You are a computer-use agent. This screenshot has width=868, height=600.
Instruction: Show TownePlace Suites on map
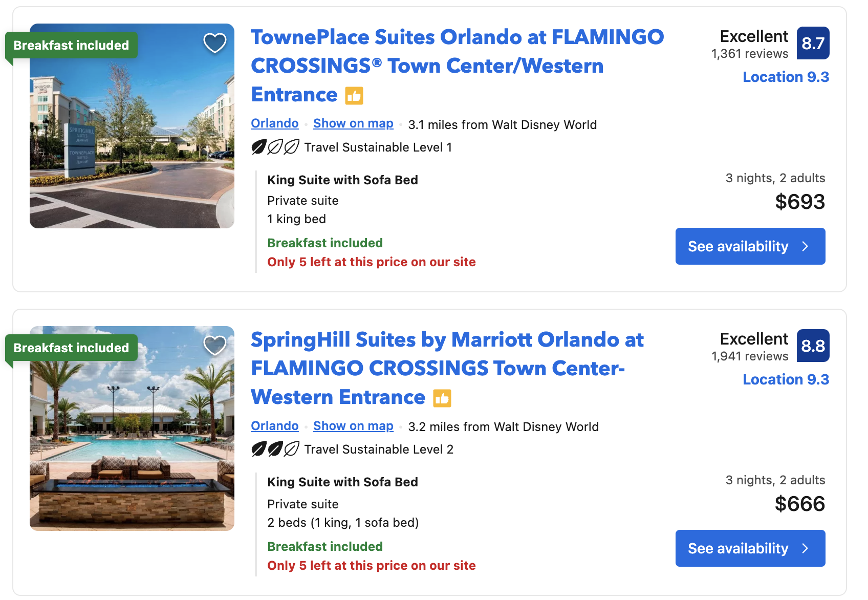coord(353,123)
